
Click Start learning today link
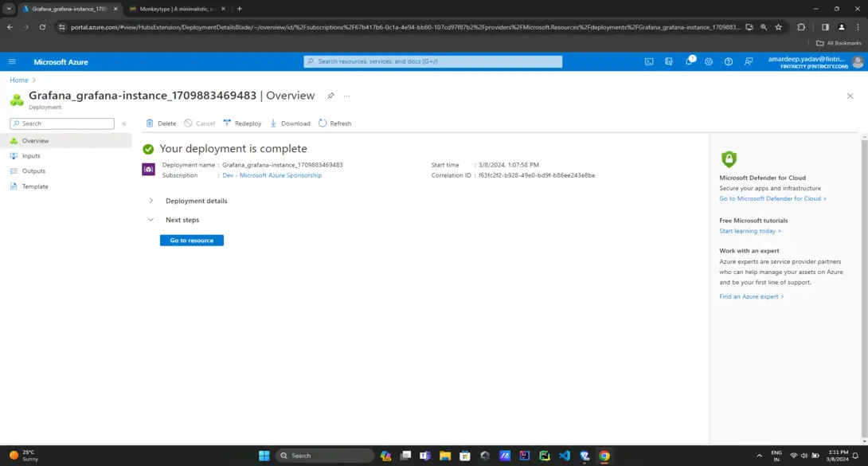point(750,231)
